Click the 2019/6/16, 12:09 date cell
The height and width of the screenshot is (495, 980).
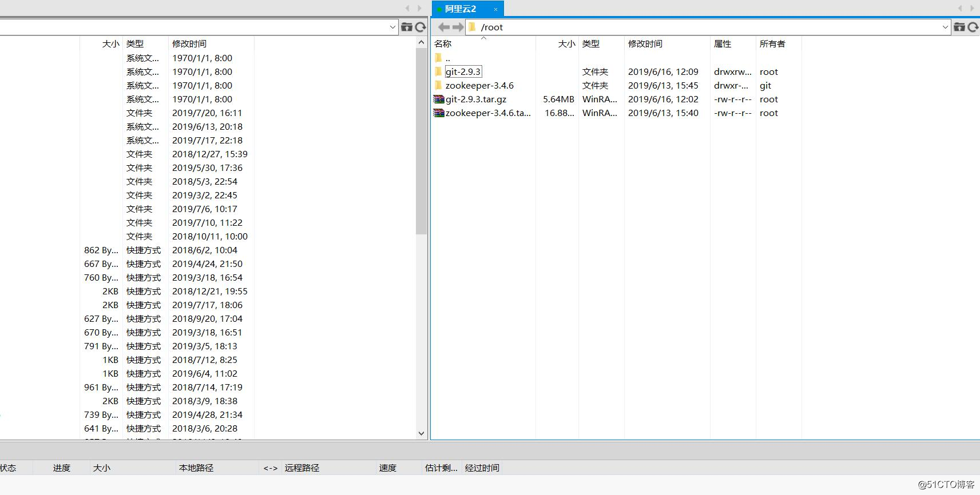[663, 71]
